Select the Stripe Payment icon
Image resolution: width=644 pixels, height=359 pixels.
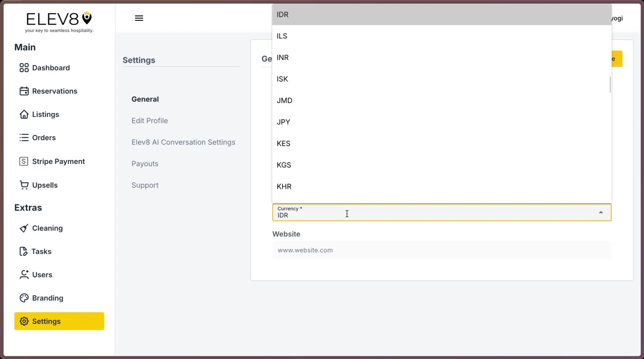click(x=24, y=161)
